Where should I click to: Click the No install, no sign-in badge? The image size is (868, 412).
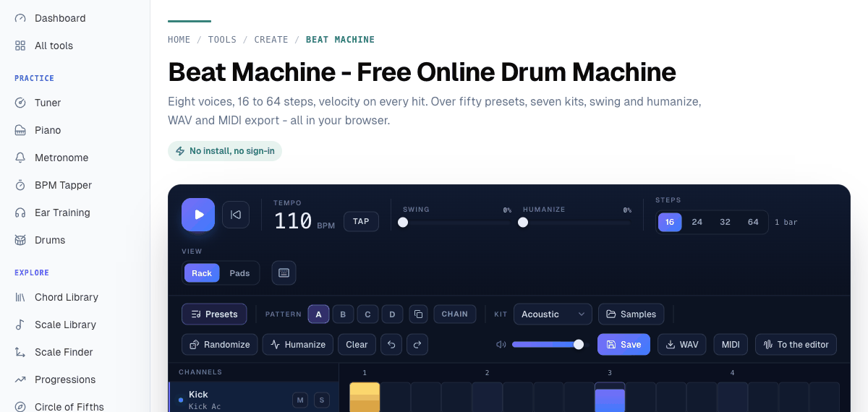click(225, 151)
